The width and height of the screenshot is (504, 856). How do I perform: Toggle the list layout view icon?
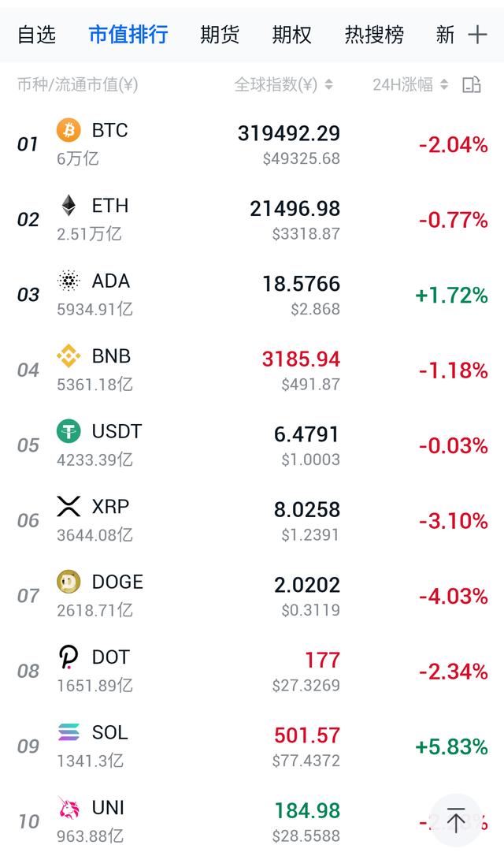point(471,84)
